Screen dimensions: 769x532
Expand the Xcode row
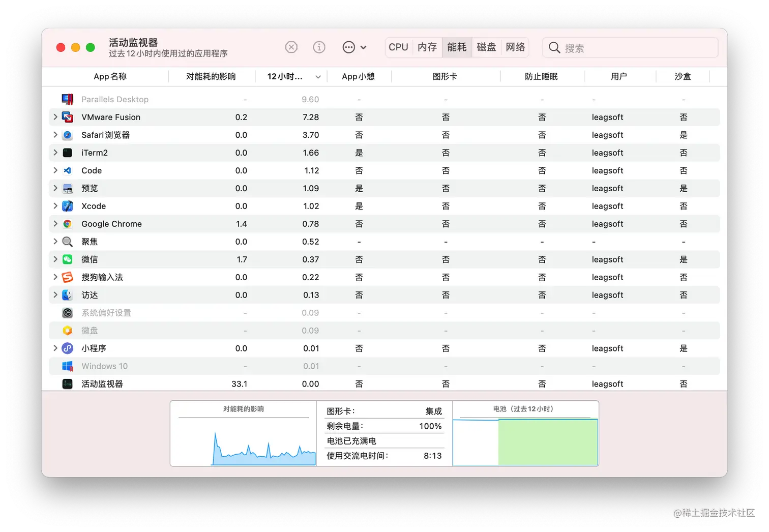click(55, 206)
